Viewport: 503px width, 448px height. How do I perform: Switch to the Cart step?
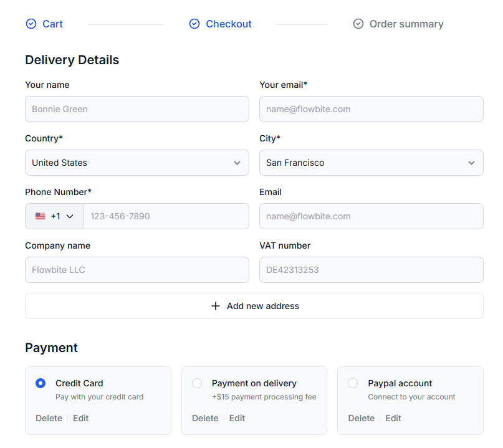point(52,24)
